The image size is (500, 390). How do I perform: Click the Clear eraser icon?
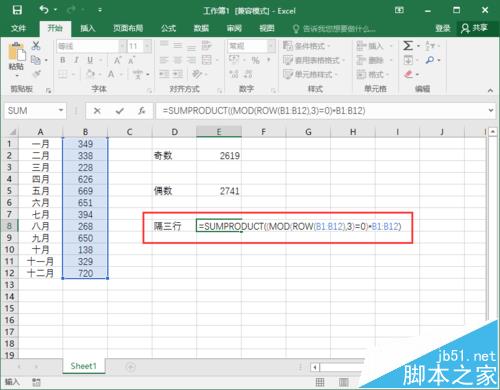click(409, 74)
